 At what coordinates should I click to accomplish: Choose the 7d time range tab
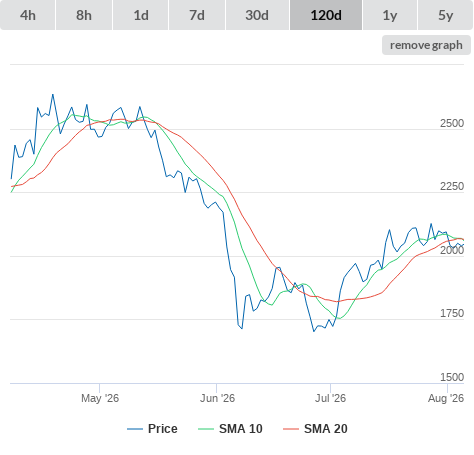197,15
